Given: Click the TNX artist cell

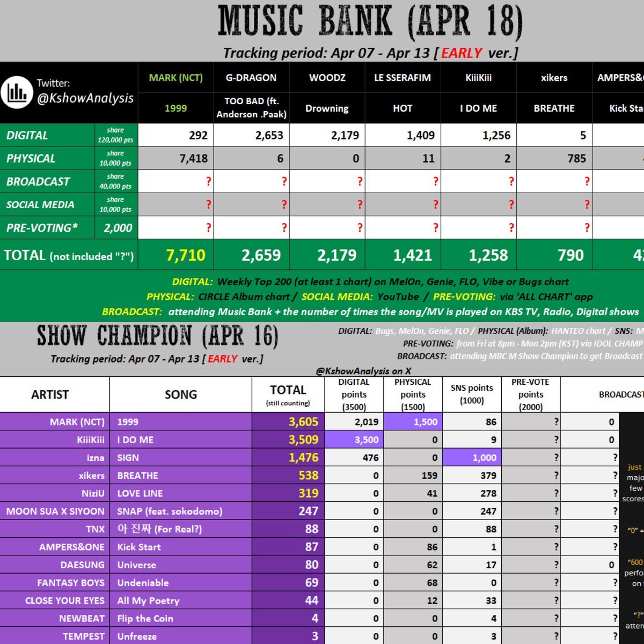Looking at the screenshot, I should click(x=55, y=529).
